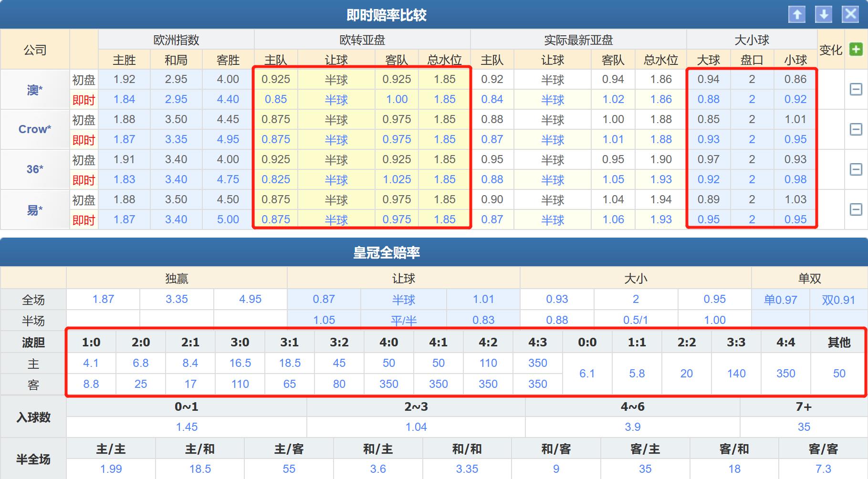Image resolution: width=868 pixels, height=479 pixels.
Task: Select 3:1 away correct score 65
Action: click(290, 384)
